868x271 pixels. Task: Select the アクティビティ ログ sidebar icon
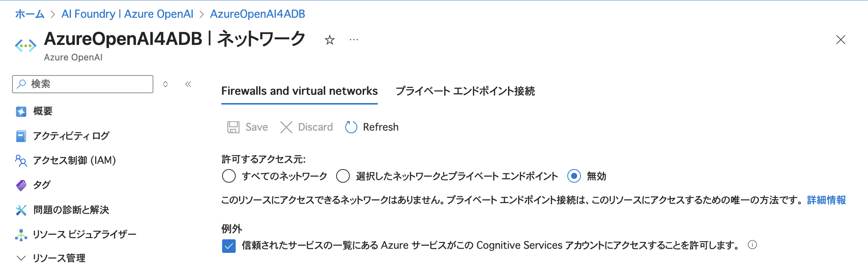(x=21, y=136)
